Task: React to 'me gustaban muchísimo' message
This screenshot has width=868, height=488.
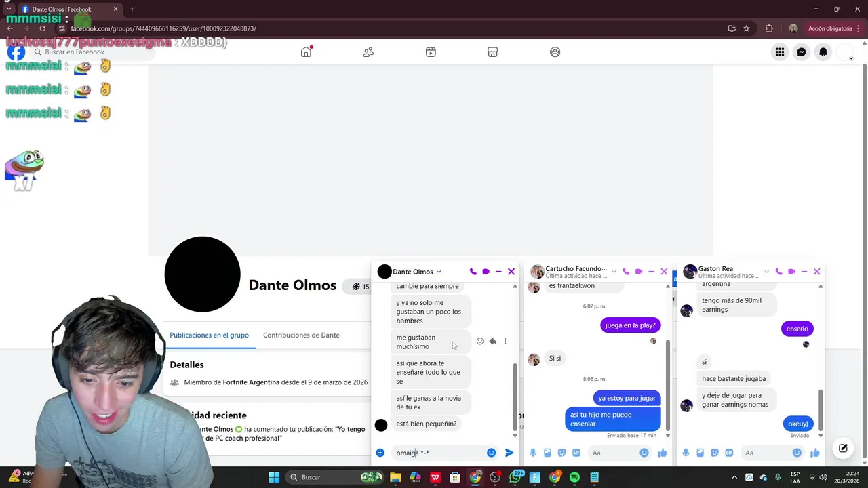Action: 480,342
